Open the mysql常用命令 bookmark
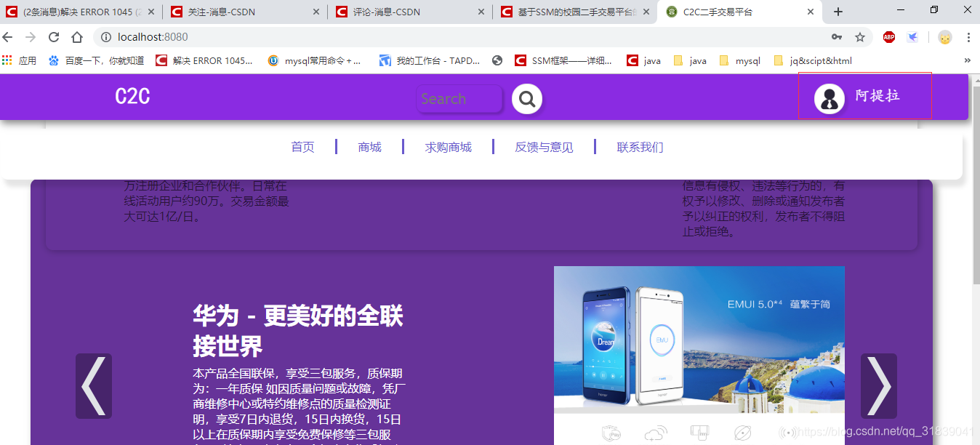980x445 pixels. 314,60
